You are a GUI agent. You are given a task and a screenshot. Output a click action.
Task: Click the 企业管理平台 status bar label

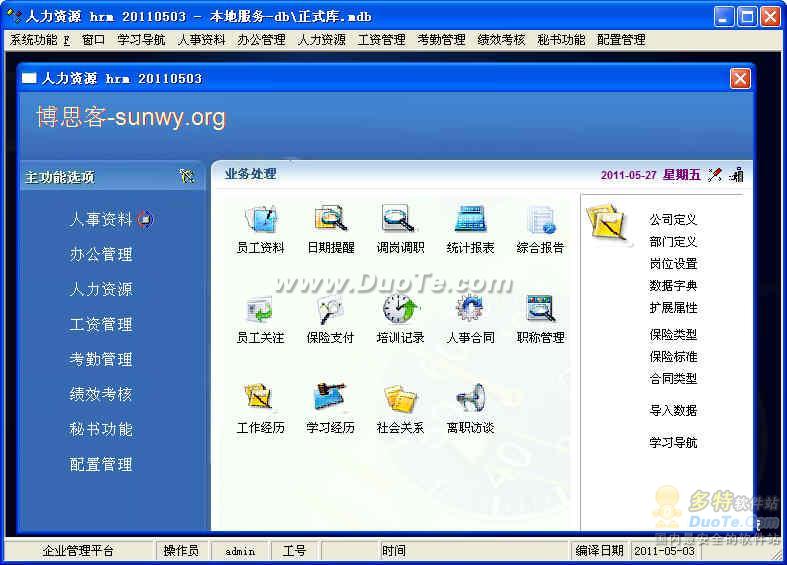tap(78, 551)
